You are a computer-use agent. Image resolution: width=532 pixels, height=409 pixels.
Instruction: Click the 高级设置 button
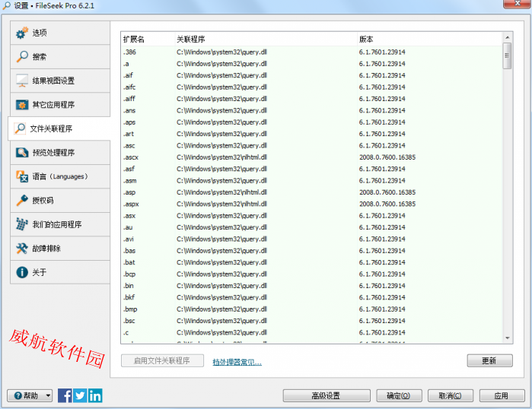[327, 395]
